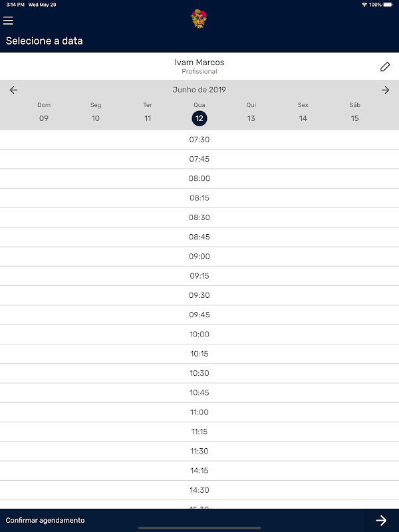Tap the forward arrow to confirm booking

tap(381, 520)
